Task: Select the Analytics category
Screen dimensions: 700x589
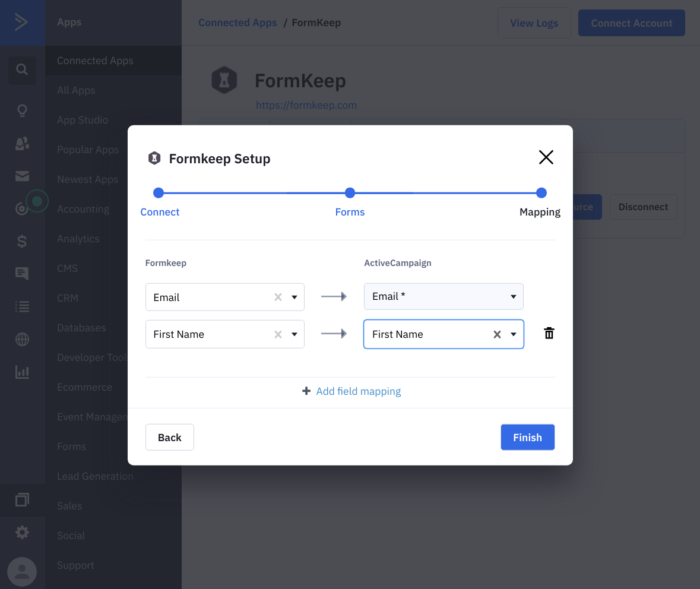Action: [78, 239]
